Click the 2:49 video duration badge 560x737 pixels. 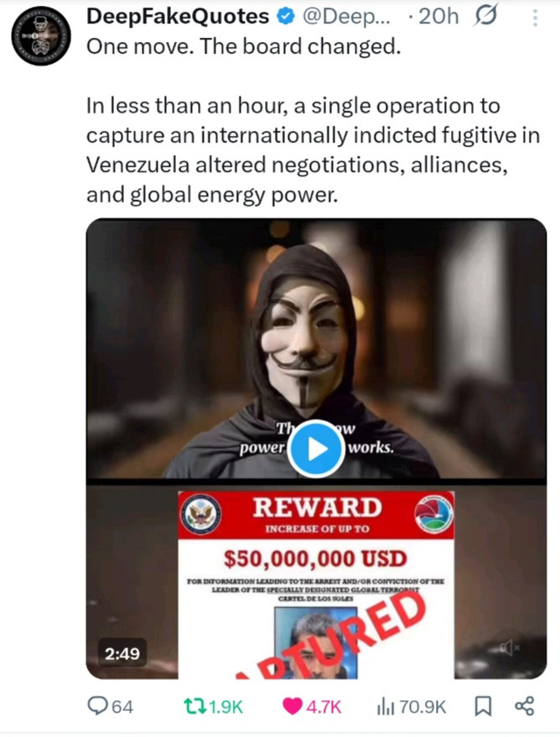point(122,653)
